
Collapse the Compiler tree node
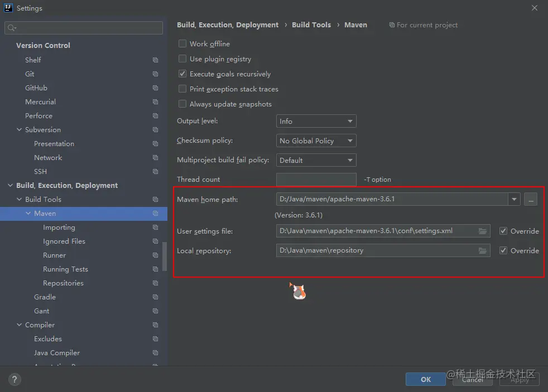point(19,325)
